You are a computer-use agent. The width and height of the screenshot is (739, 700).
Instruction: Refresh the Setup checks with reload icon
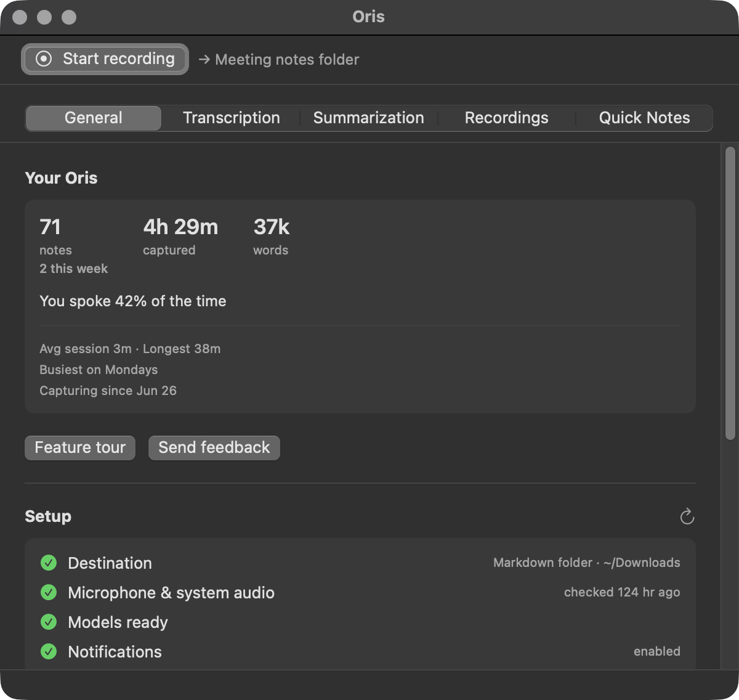point(687,516)
